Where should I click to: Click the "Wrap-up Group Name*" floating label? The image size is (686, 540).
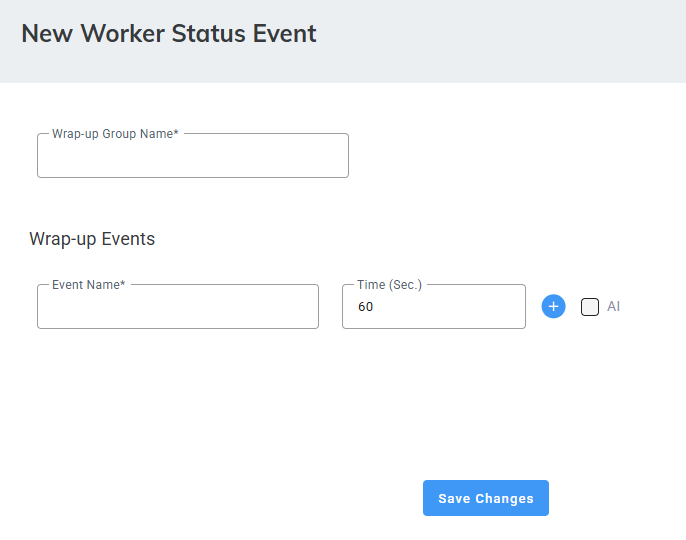pyautogui.click(x=115, y=134)
